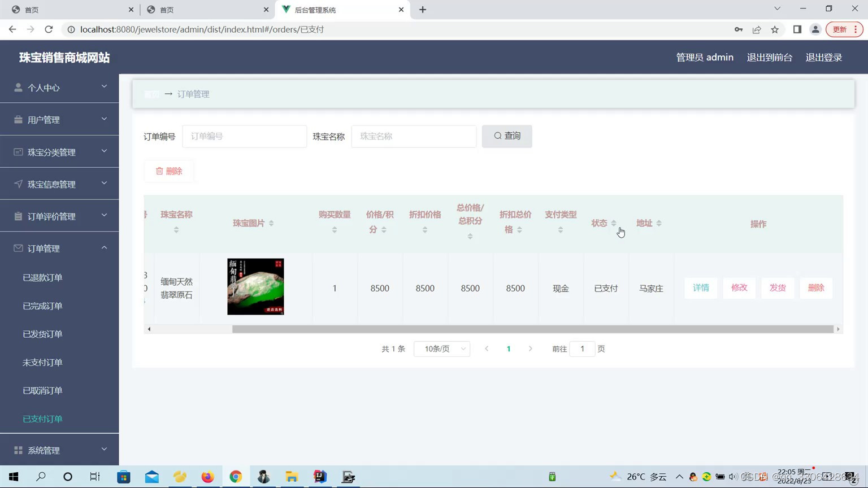Click the table horizontal scrollbar thumb
The image size is (868, 488).
point(533,329)
